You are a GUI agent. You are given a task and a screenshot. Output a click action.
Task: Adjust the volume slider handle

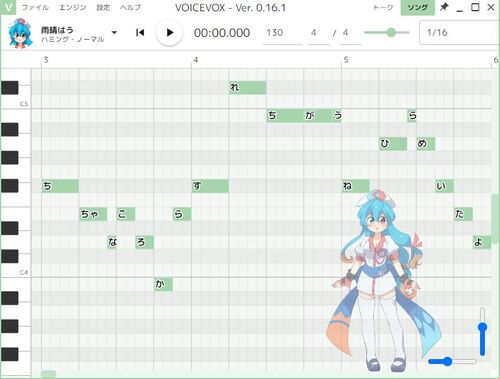coord(391,32)
